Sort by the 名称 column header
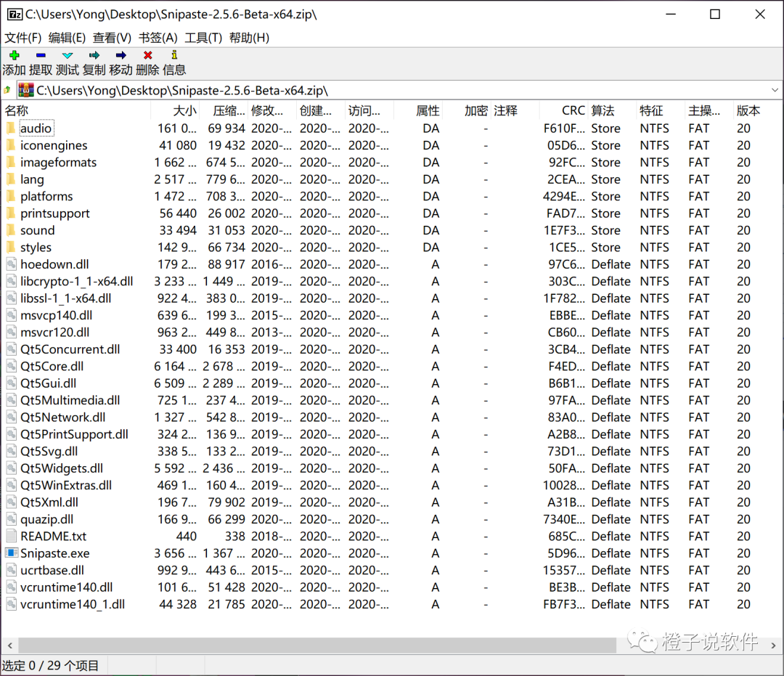This screenshot has width=784, height=676. click(76, 110)
